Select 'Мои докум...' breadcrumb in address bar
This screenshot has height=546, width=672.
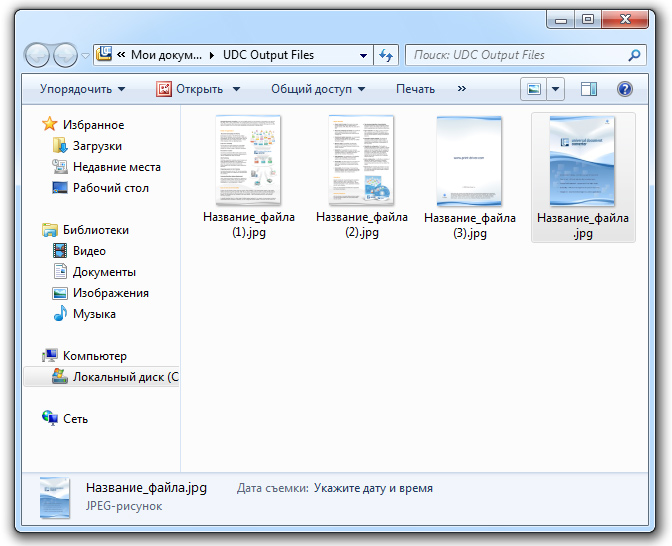pyautogui.click(x=166, y=55)
